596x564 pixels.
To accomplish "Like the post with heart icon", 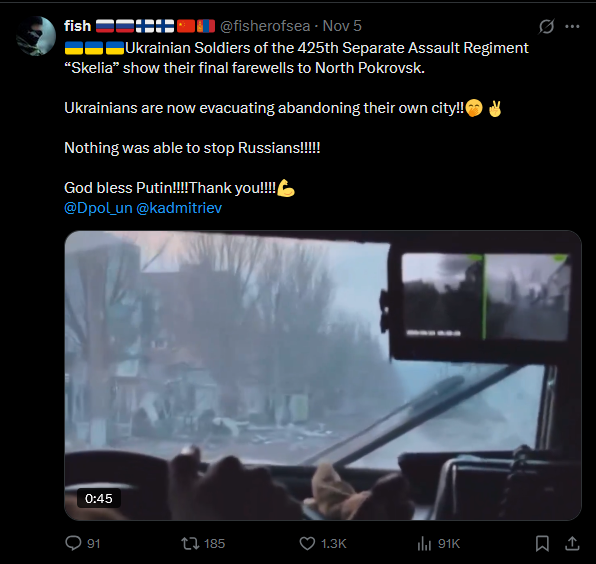I will coord(307,543).
